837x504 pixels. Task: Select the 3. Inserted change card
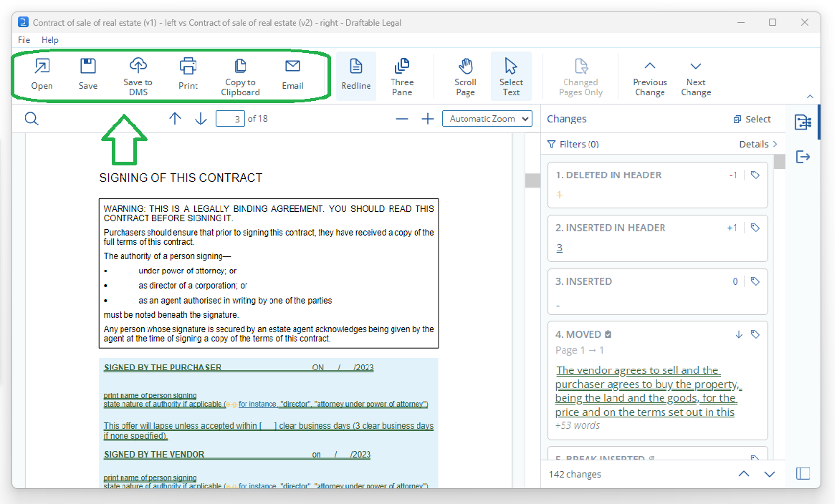point(658,292)
